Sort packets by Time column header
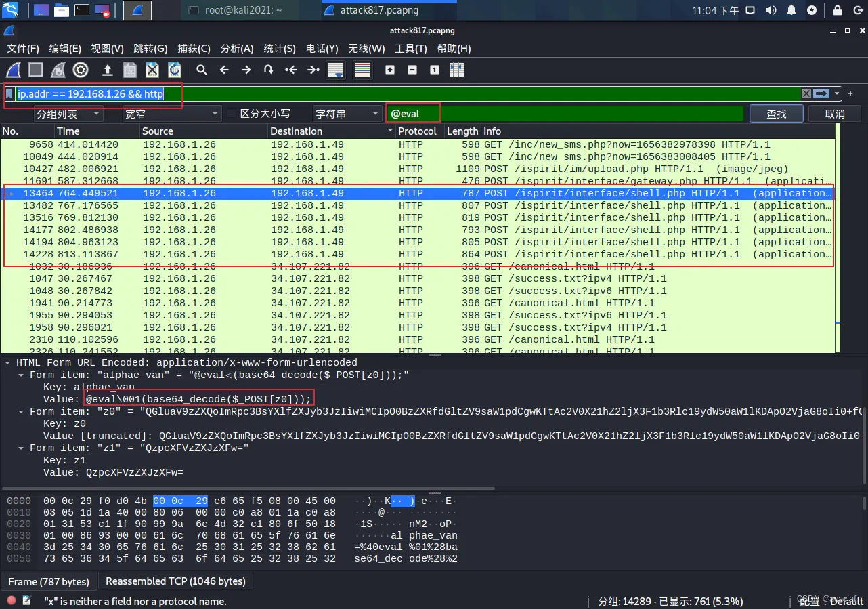This screenshot has height=609, width=868. (x=96, y=131)
